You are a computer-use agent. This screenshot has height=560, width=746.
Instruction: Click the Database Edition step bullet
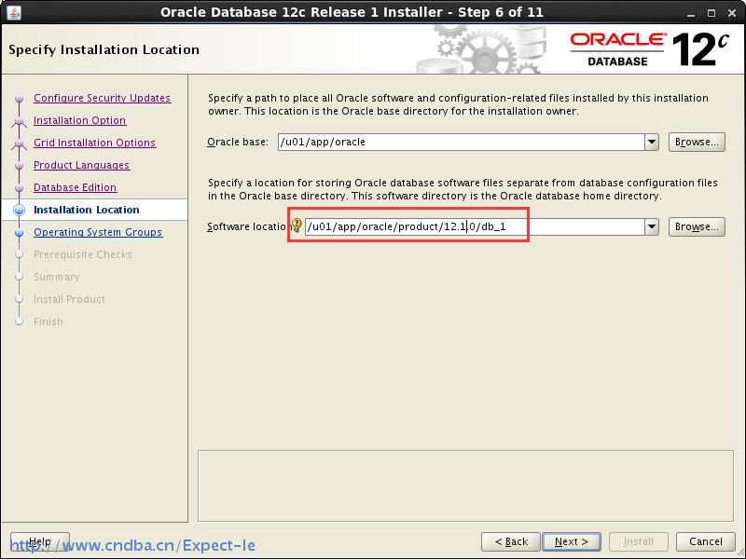coord(19,188)
